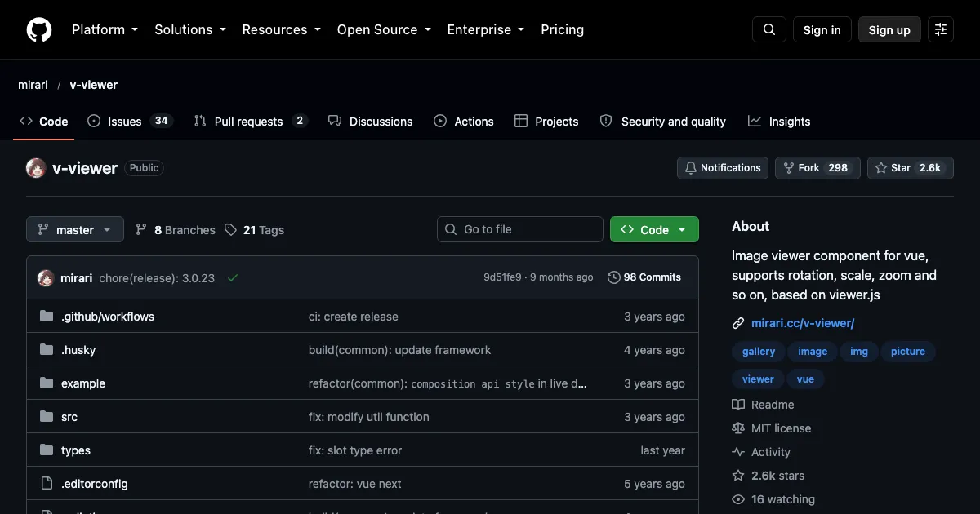Expand the Enterprise menu
Screen dimensions: 980x514
pyautogui.click(x=486, y=29)
